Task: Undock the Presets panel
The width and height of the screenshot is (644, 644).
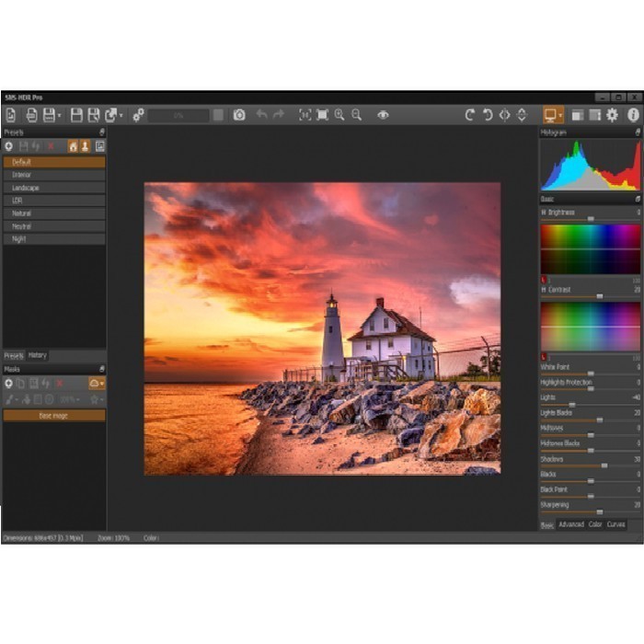Action: coord(101,132)
